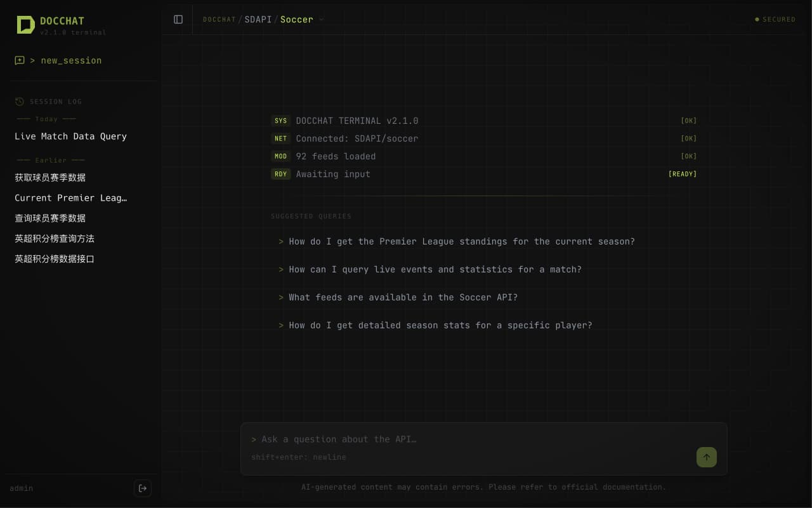Start a new session via the new_session icon
Viewport: 812px width, 508px height.
[x=20, y=60]
